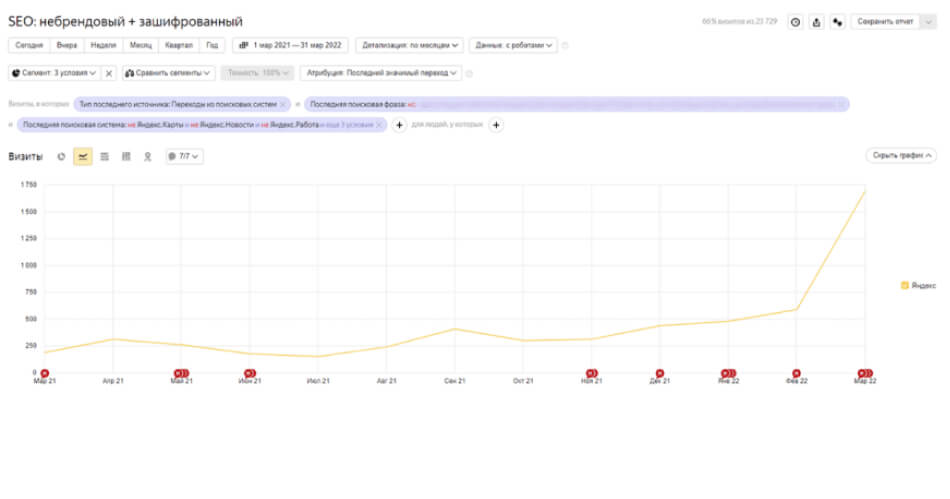950x499 pixels.
Task: Toggle Яндекс legend color swatch
Action: click(x=905, y=285)
